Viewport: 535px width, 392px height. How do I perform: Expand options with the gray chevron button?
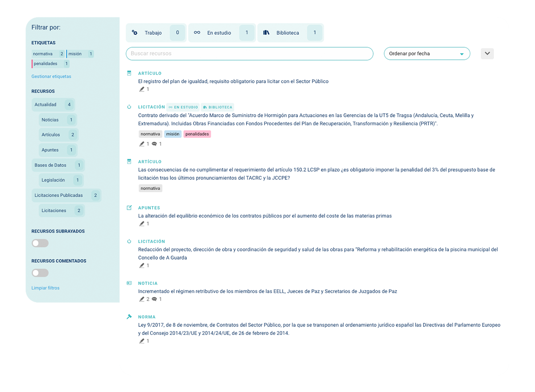(x=487, y=54)
